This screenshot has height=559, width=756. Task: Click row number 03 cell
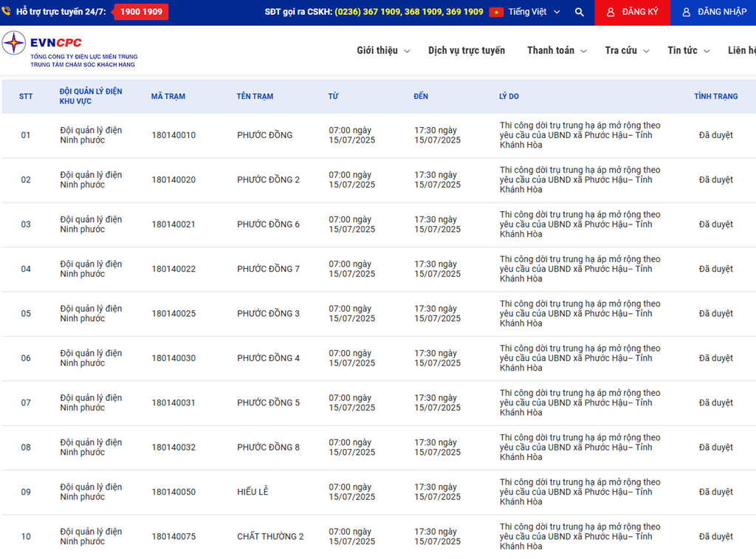click(x=26, y=224)
